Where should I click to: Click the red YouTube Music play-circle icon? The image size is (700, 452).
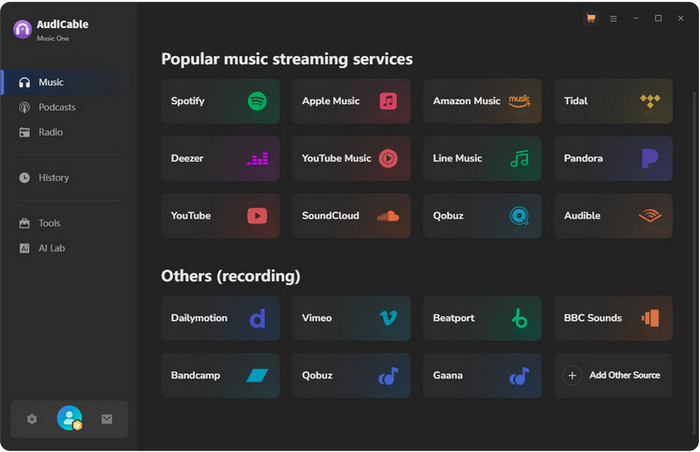coord(388,159)
